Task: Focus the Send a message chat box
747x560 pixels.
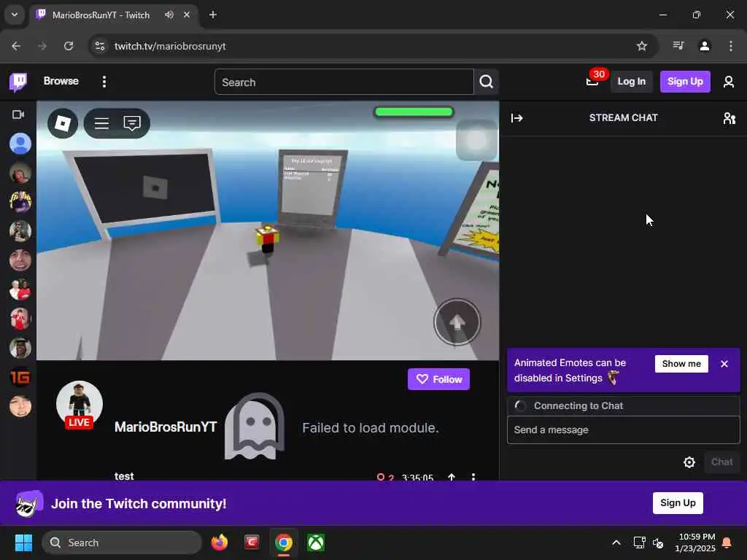Action: click(623, 430)
